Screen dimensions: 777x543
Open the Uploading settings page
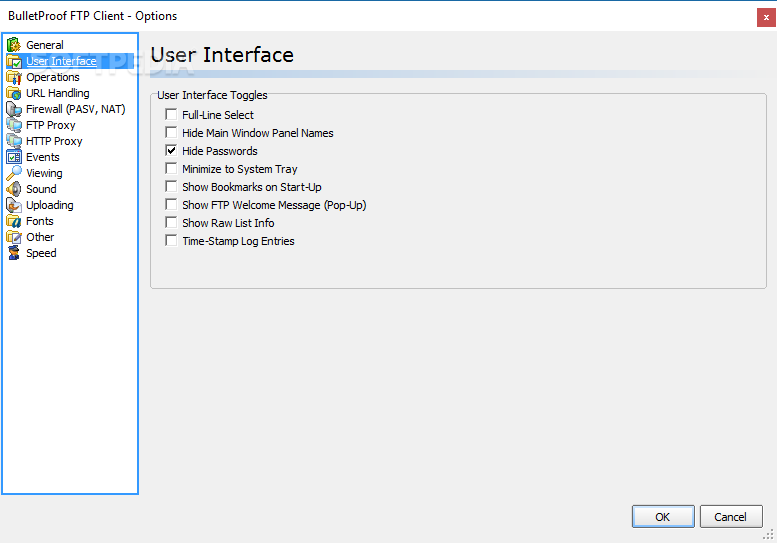click(50, 205)
